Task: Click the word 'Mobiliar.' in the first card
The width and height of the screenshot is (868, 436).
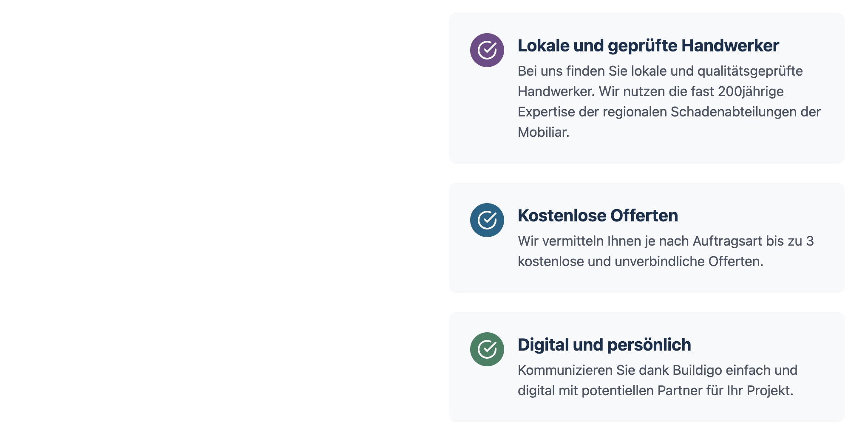Action: pyautogui.click(x=543, y=132)
